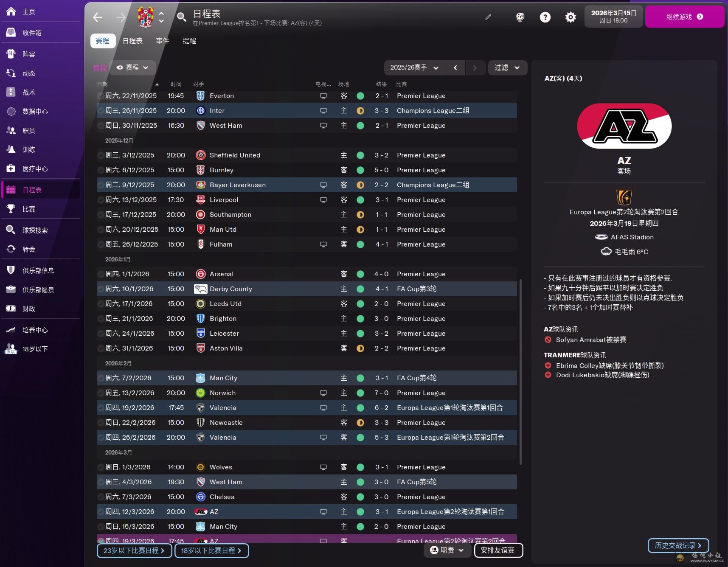
Task: Open the 球探搜索 scouting magnifier icon
Action: (11, 230)
